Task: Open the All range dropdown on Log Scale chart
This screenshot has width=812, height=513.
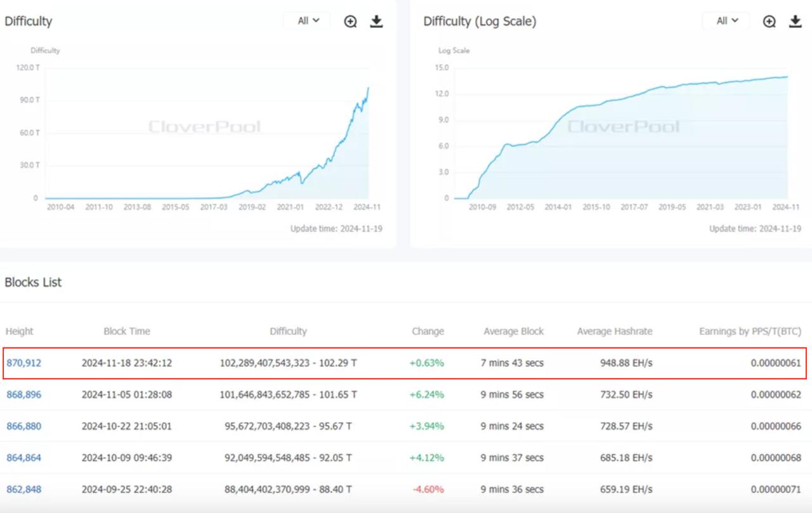Action: coord(726,21)
